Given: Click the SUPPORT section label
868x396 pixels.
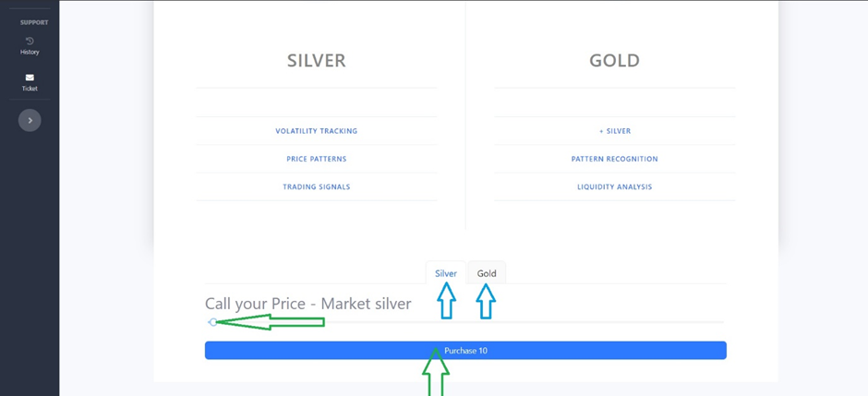Looking at the screenshot, I should [34, 22].
